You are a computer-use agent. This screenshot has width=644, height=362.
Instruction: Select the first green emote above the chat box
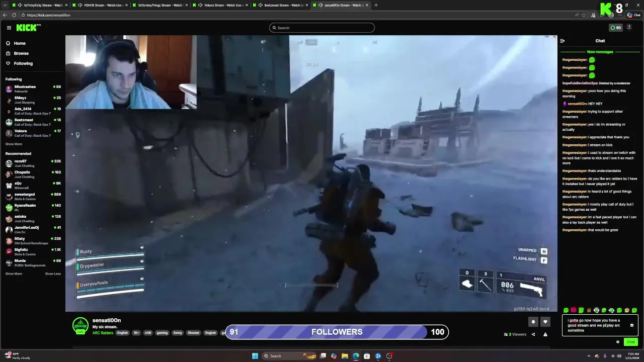click(x=566, y=310)
